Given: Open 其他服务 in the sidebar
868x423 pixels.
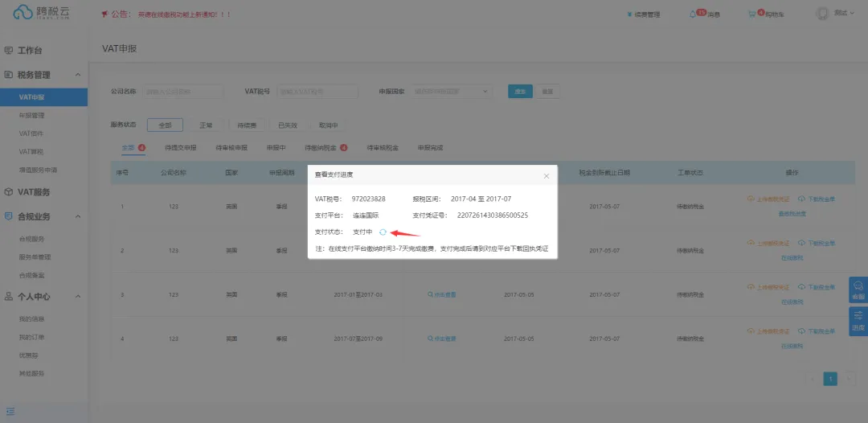Looking at the screenshot, I should tap(31, 373).
